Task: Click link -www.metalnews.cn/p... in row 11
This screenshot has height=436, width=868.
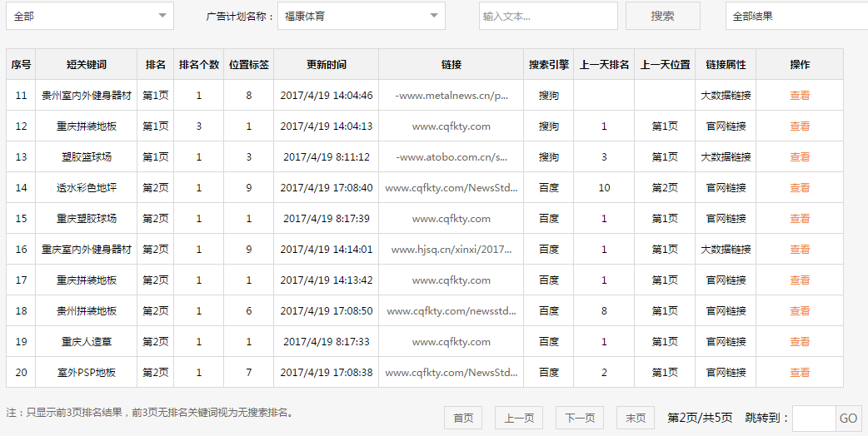Action: (x=451, y=95)
